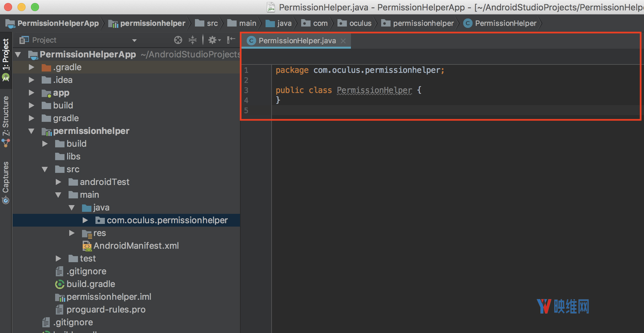Viewport: 644px width, 333px height.
Task: Toggle the 1: Project tool window
Action: point(6,55)
